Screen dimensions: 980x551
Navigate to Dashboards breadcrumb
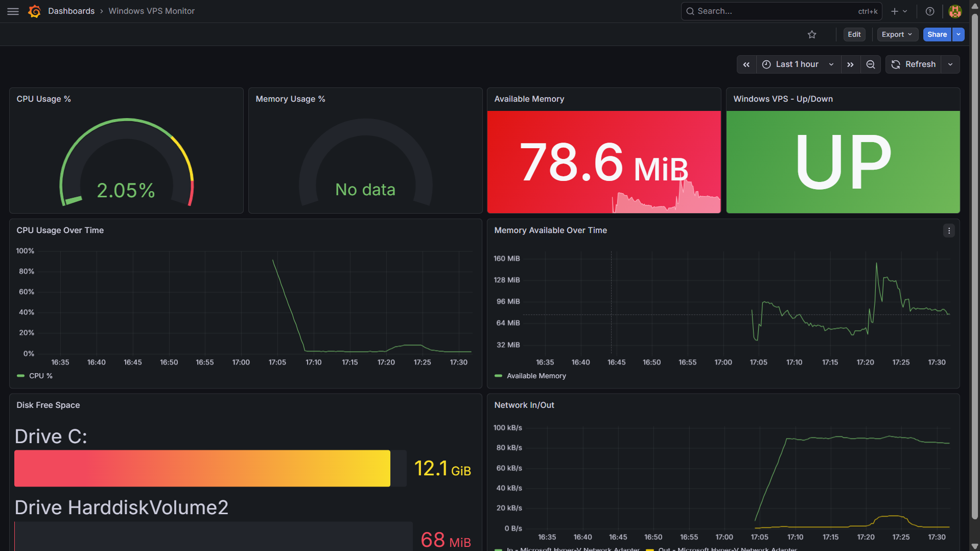71,11
